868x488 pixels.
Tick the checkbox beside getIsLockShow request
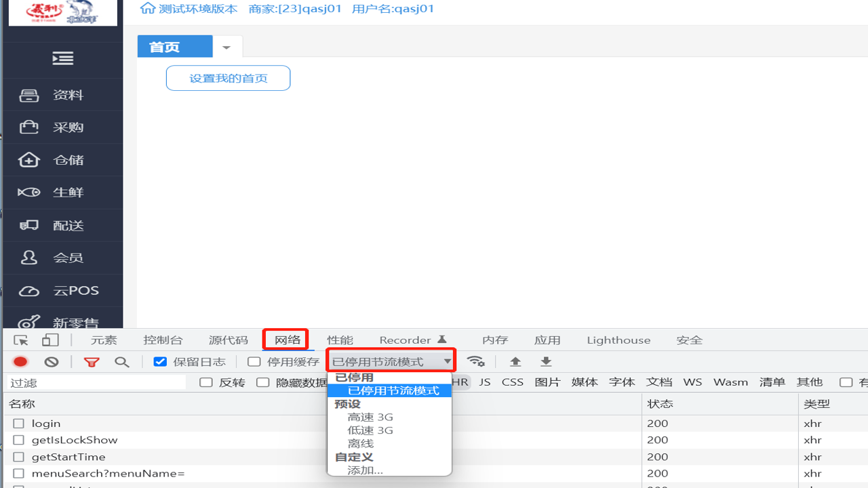pyautogui.click(x=18, y=441)
